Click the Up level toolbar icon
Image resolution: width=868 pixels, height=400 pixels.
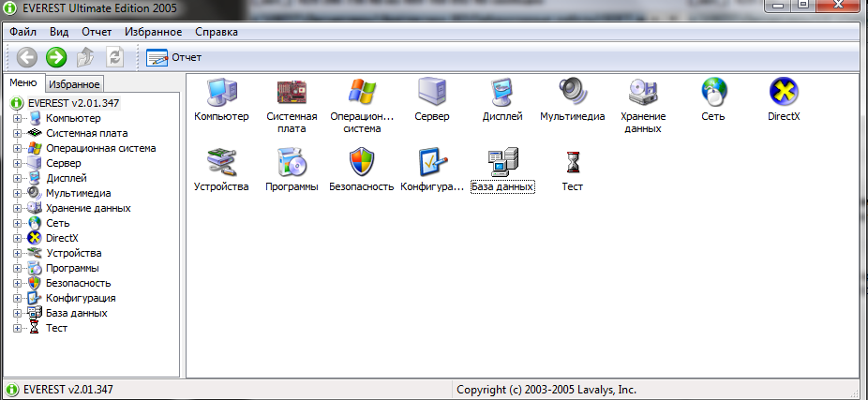pos(85,57)
